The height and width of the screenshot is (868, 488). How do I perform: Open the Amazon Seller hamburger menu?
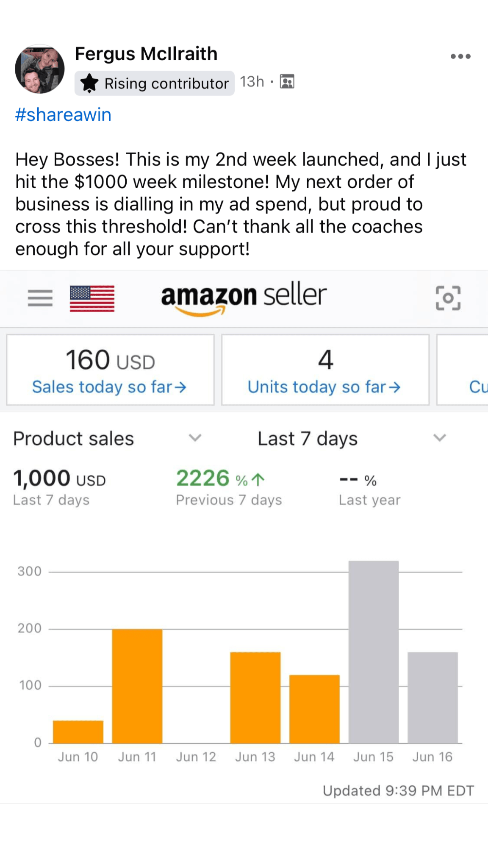click(40, 298)
